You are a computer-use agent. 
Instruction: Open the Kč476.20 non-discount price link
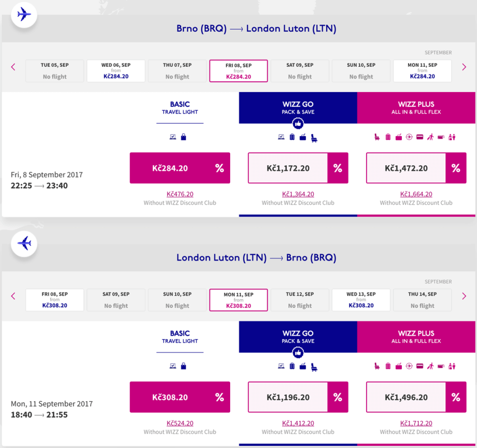pos(180,194)
